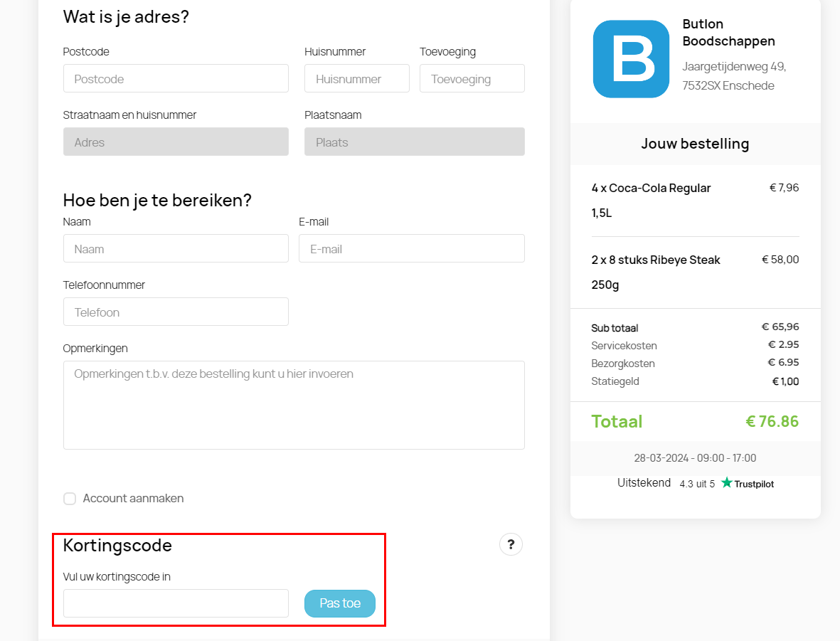Click the Huisnummer input field
The width and height of the screenshot is (840, 641).
tap(356, 78)
